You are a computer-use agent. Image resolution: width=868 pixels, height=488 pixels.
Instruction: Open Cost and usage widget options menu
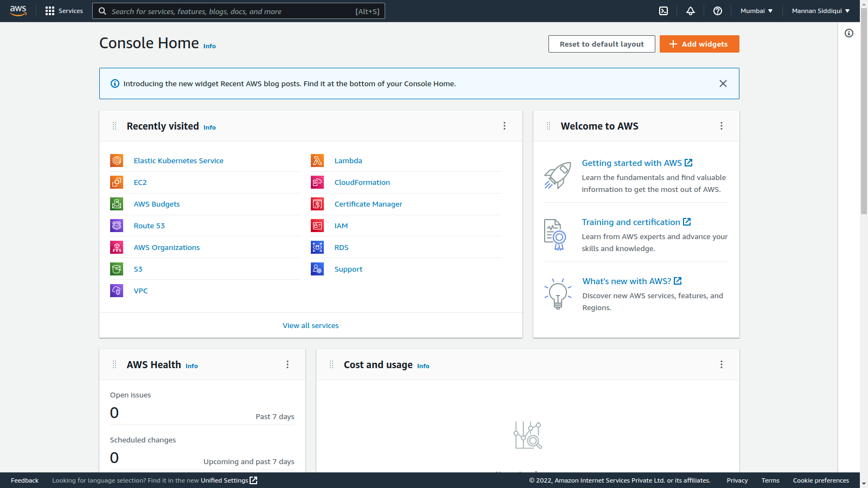pyautogui.click(x=722, y=364)
